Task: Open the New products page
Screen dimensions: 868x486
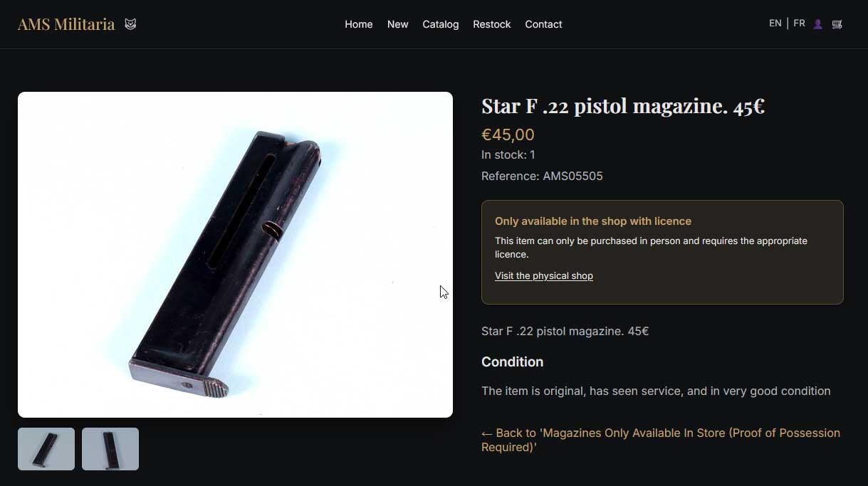Action: [397, 24]
